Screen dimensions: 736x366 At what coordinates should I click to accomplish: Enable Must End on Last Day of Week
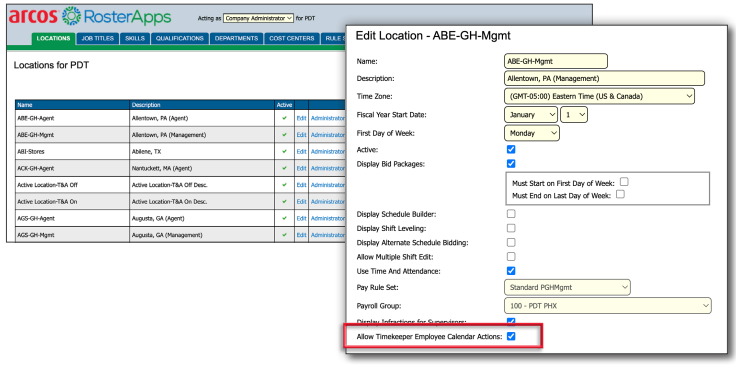(x=621, y=194)
